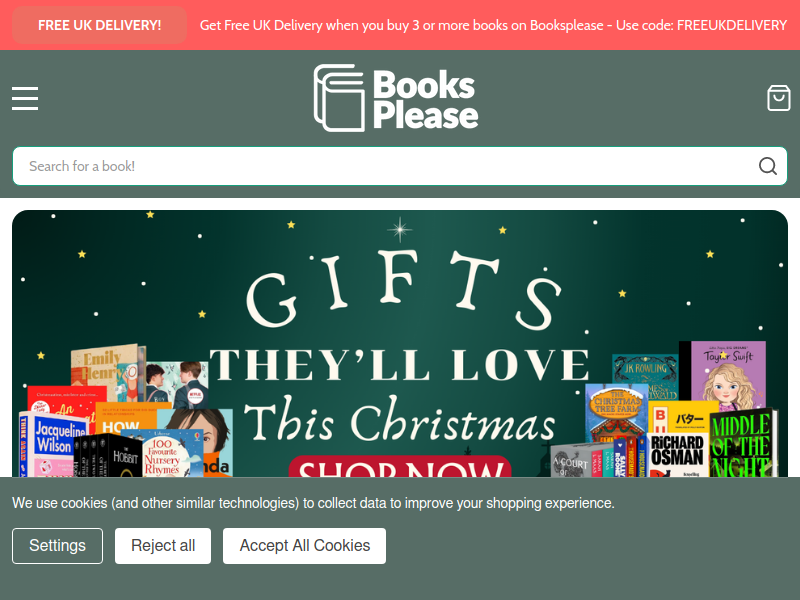This screenshot has width=800, height=600.
Task: Open the shopping bag cart
Action: (779, 98)
